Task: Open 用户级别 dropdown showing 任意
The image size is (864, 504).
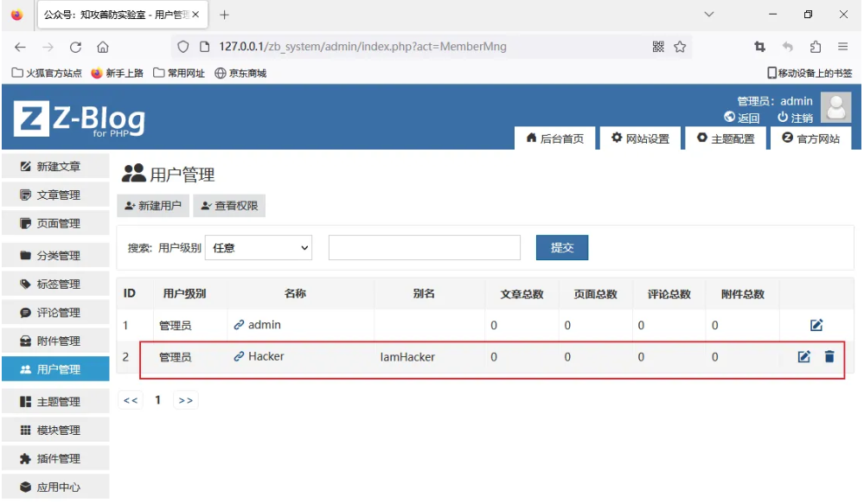Action: [259, 248]
